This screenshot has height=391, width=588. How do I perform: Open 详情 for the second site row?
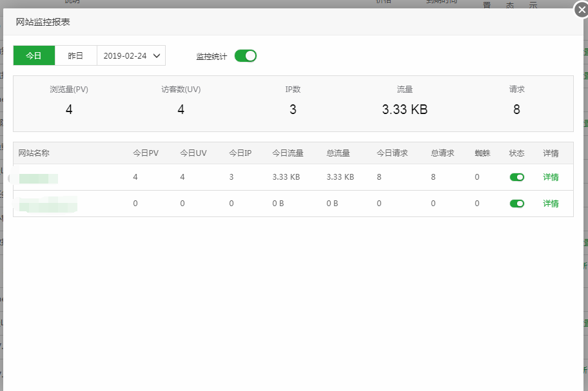pyautogui.click(x=551, y=204)
